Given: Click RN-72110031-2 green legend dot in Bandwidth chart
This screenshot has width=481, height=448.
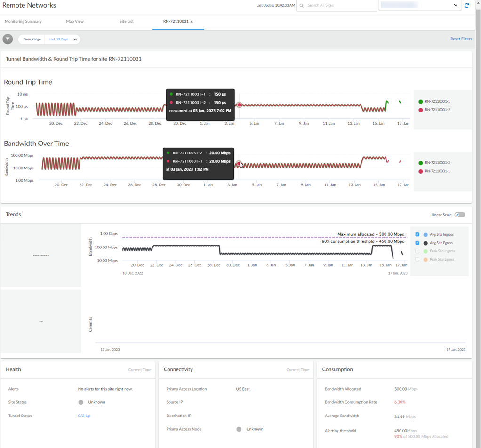Looking at the screenshot, I should [x=420, y=163].
